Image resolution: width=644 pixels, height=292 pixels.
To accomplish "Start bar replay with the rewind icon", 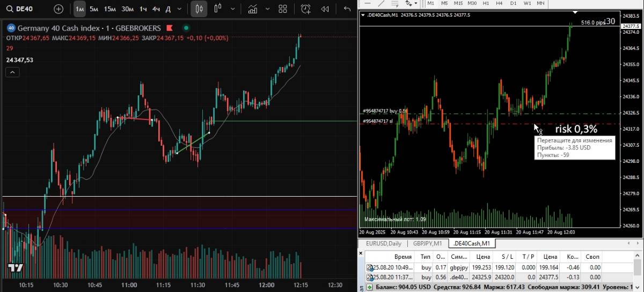I will tap(325, 9).
